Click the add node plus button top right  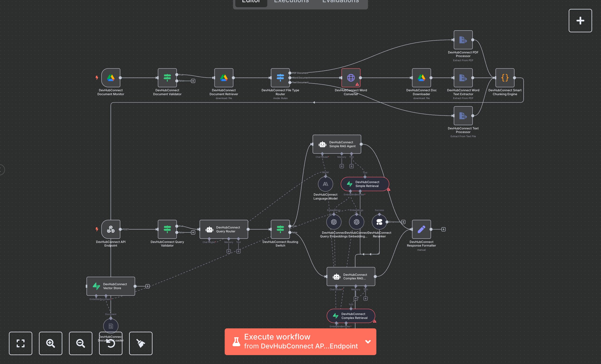click(x=580, y=20)
